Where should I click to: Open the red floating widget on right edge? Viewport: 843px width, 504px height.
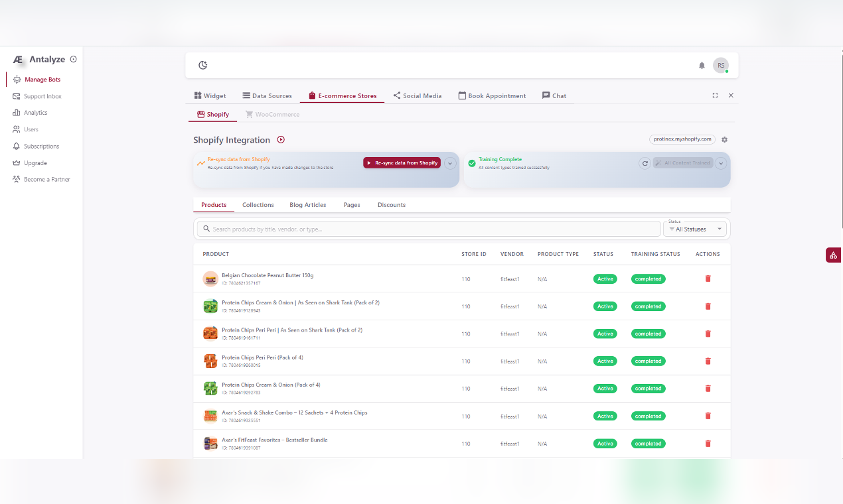click(834, 255)
